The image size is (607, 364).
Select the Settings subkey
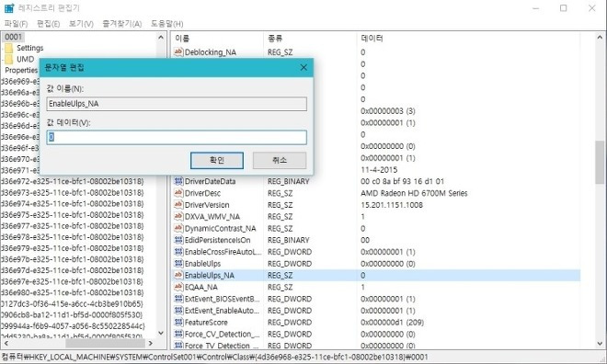click(x=29, y=48)
